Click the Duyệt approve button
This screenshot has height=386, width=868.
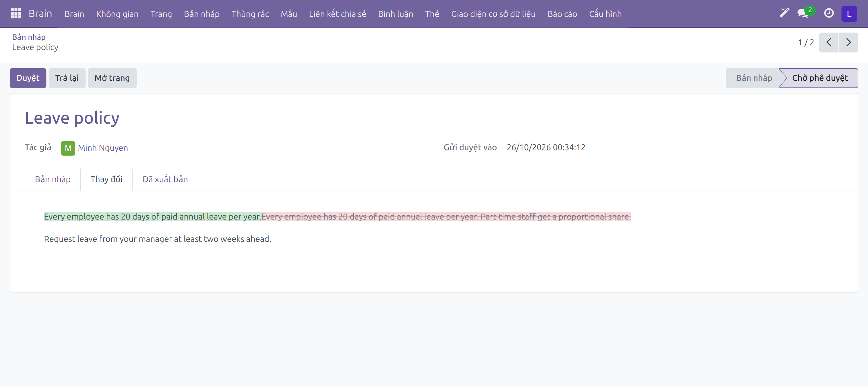click(28, 78)
